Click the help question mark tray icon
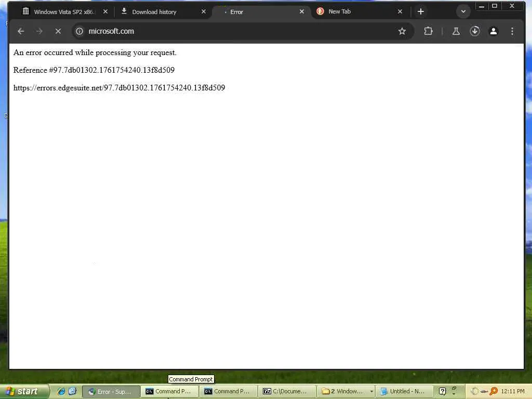The width and height of the screenshot is (532, 399). click(x=442, y=392)
